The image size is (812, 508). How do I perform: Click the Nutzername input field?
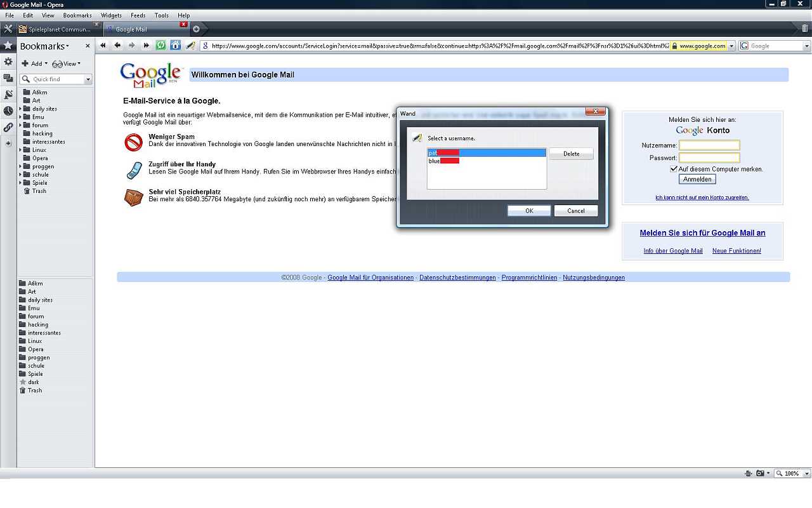[709, 145]
